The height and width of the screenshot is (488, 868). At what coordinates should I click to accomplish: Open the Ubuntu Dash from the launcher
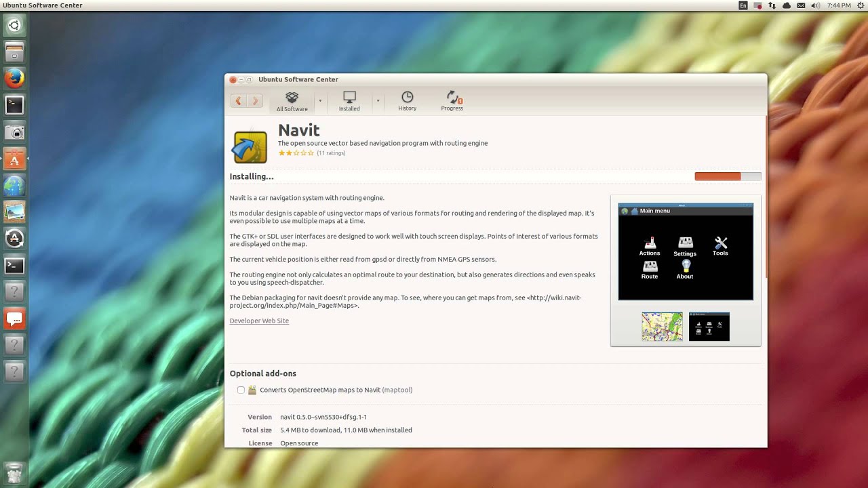[14, 26]
